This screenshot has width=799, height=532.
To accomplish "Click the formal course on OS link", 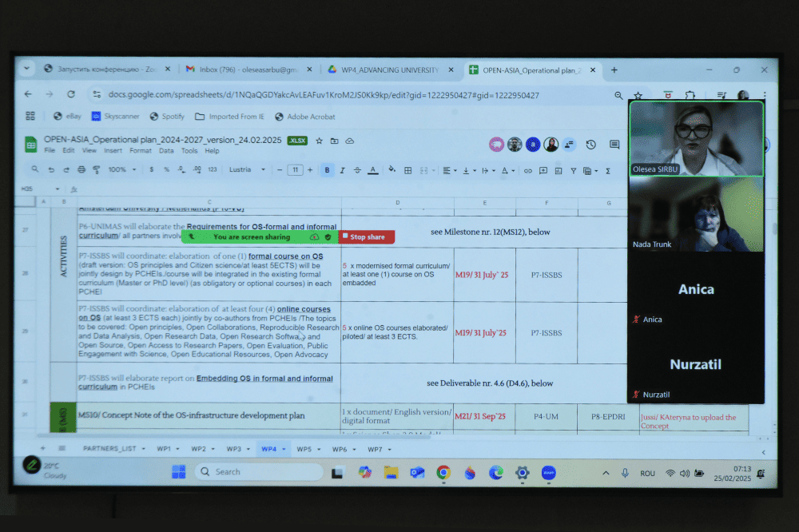I will click(285, 256).
